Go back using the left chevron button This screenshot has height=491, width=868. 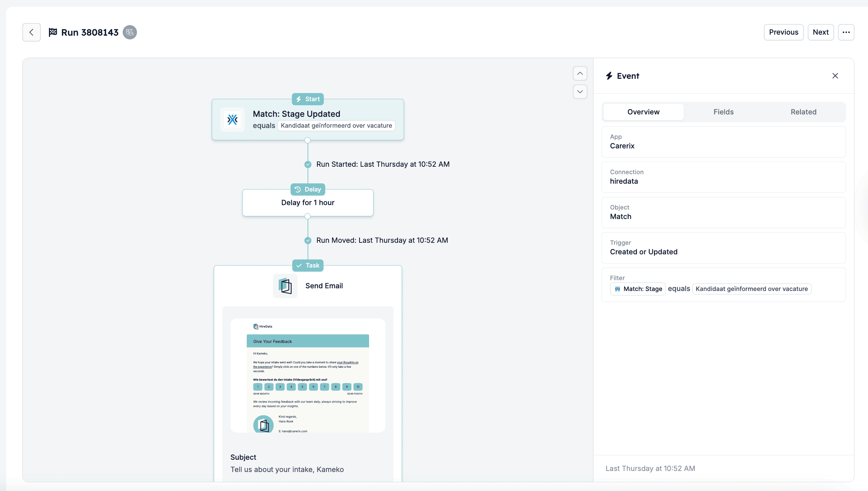coord(32,32)
